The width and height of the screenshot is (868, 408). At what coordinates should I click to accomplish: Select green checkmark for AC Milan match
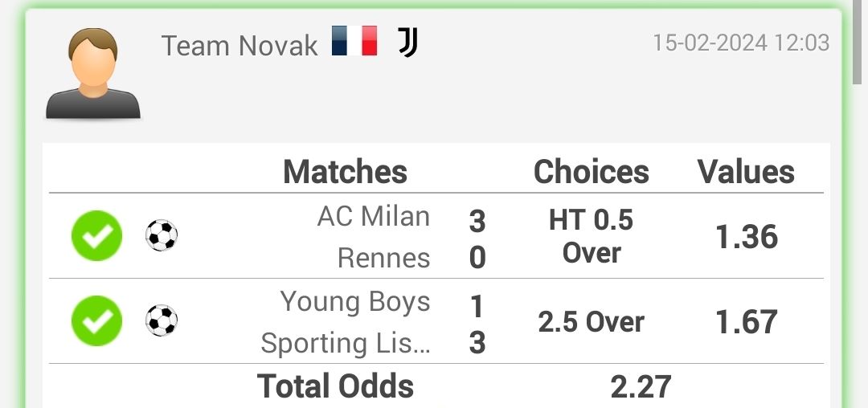pyautogui.click(x=97, y=236)
